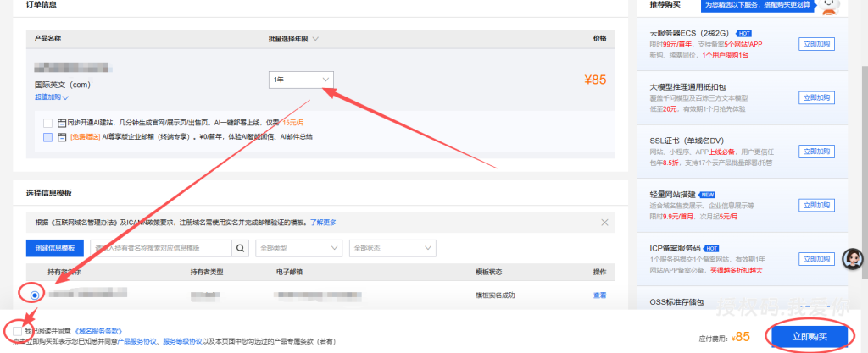Expand the 超值加购 section
The height and width of the screenshot is (353, 868).
(52, 97)
